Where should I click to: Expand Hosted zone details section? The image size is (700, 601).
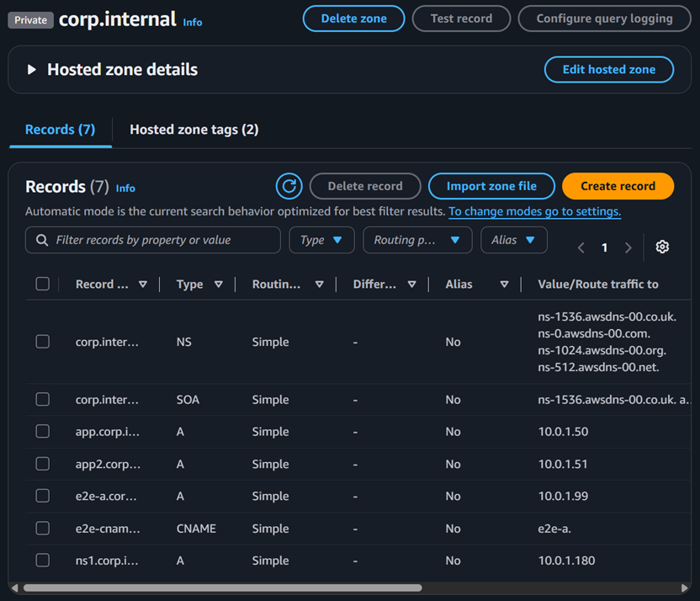coord(32,70)
